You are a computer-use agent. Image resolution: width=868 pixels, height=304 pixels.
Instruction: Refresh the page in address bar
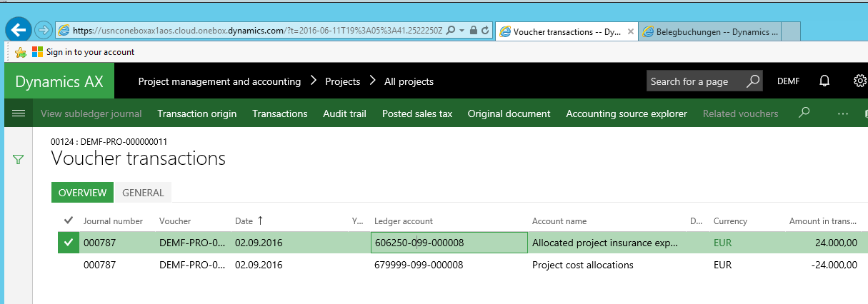click(485, 31)
